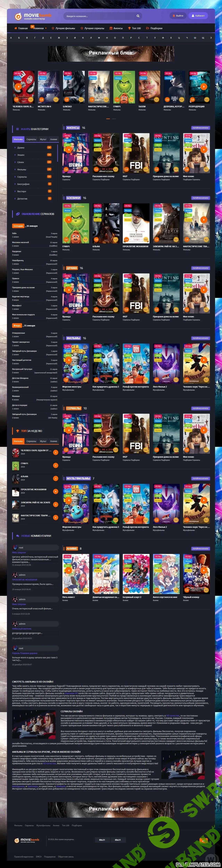Expand the Новинки dropdown menu
This screenshot has width=222, height=868.
(x=40, y=28)
